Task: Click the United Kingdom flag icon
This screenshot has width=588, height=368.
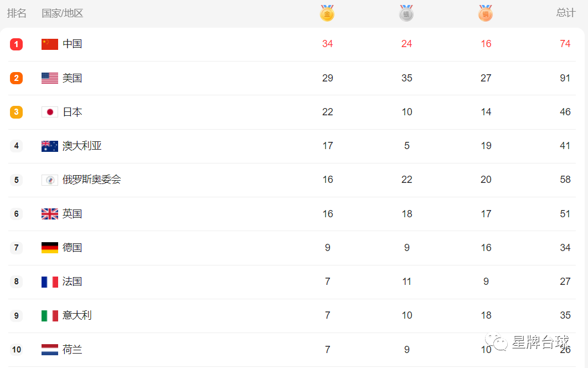Action: (49, 214)
